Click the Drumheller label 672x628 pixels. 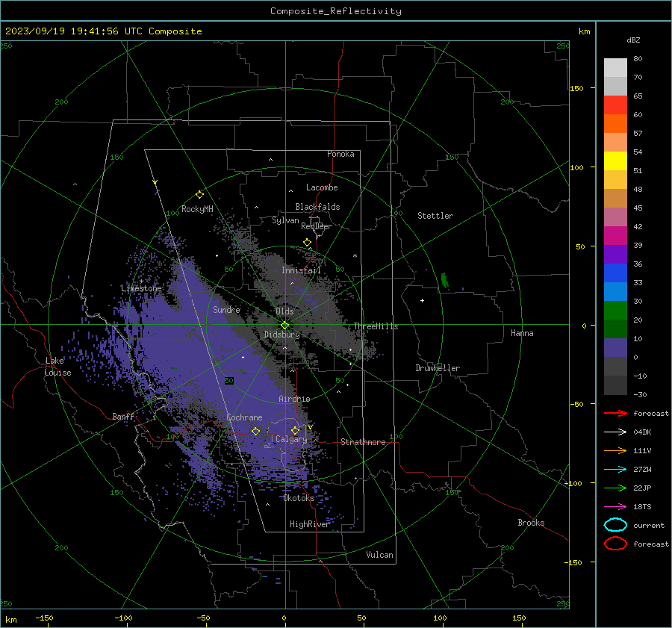pyautogui.click(x=438, y=368)
